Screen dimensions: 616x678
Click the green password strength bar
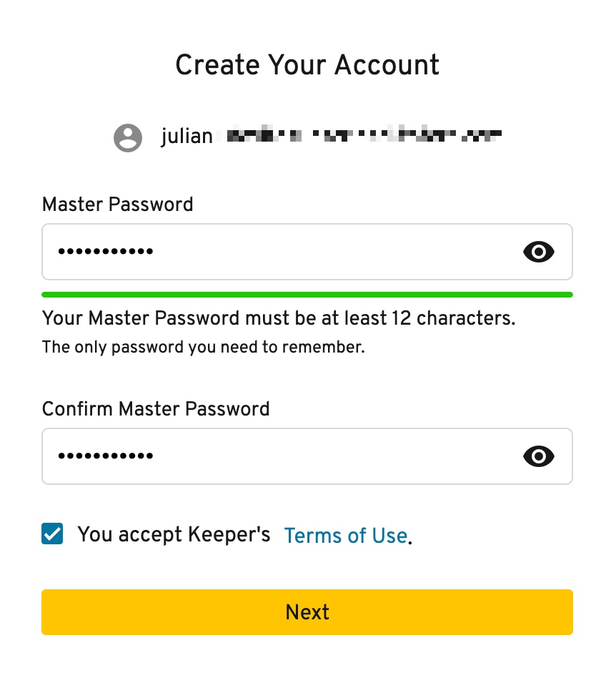pos(307,295)
